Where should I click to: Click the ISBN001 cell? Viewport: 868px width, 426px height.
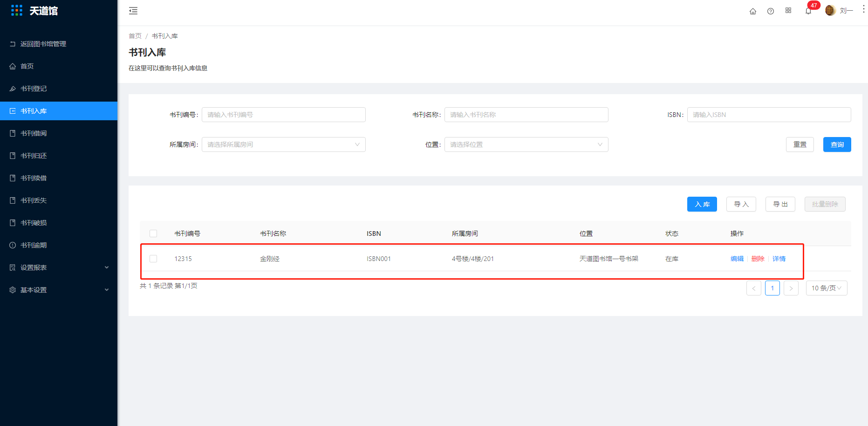coord(379,259)
